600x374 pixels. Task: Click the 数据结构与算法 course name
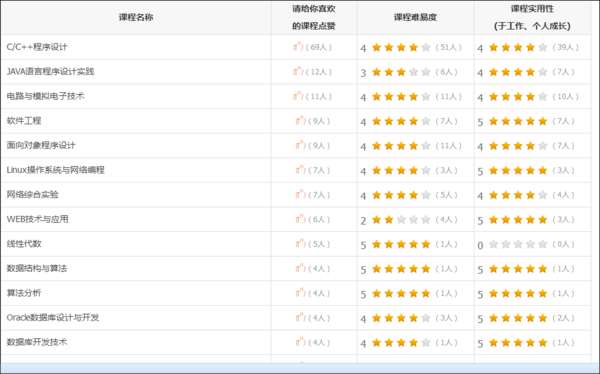click(x=37, y=268)
